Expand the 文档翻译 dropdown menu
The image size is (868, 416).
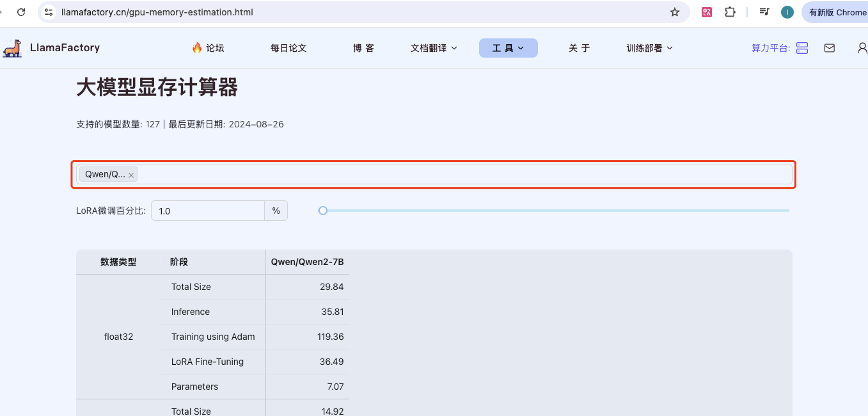434,48
